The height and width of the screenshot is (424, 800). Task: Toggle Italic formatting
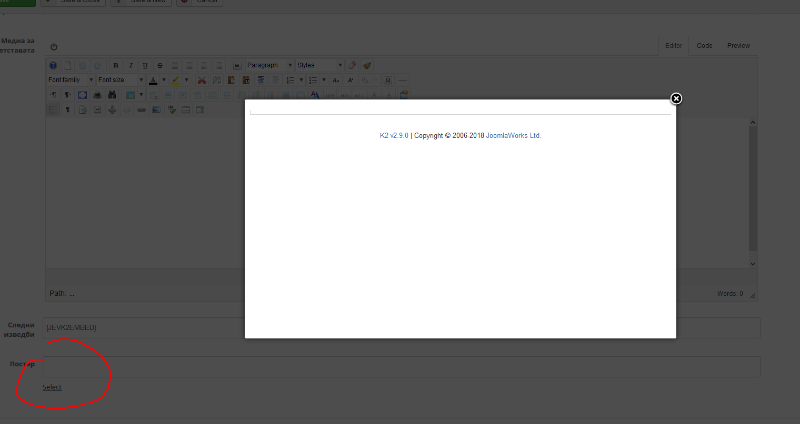(131, 65)
